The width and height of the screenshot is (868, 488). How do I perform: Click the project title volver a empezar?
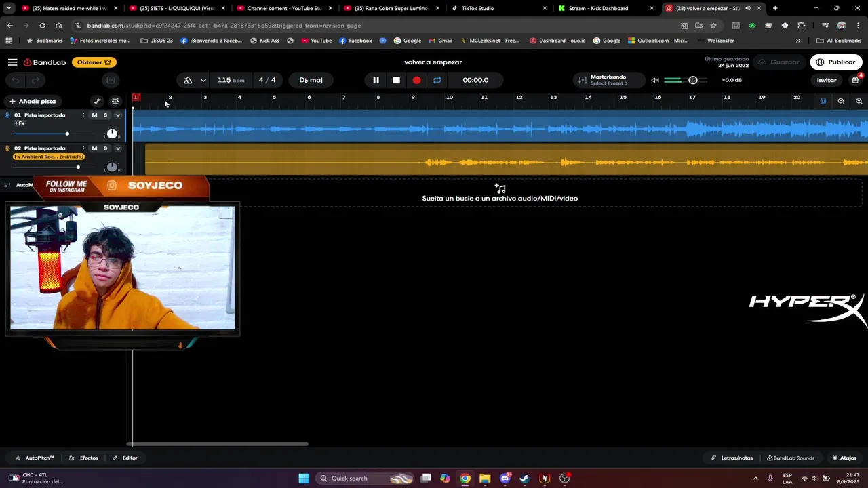pyautogui.click(x=433, y=62)
